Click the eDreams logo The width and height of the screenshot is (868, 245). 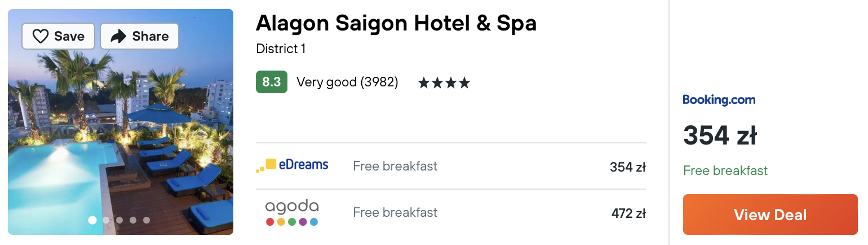point(292,165)
